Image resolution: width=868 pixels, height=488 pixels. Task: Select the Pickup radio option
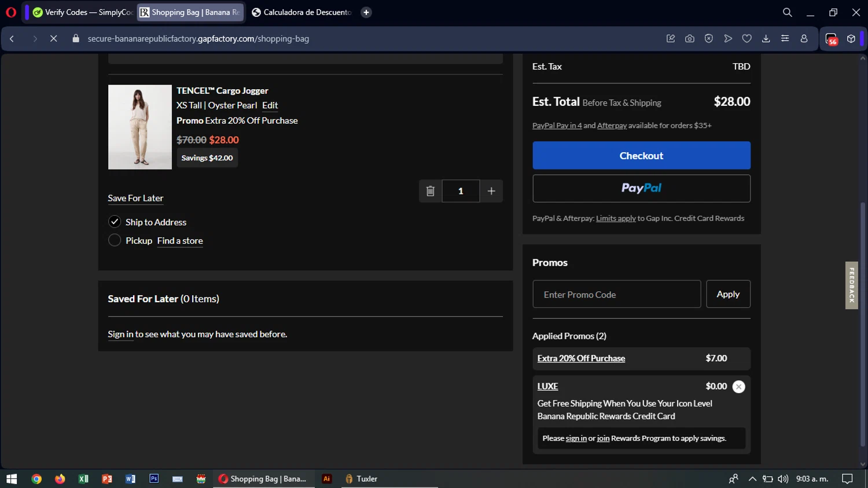115,240
